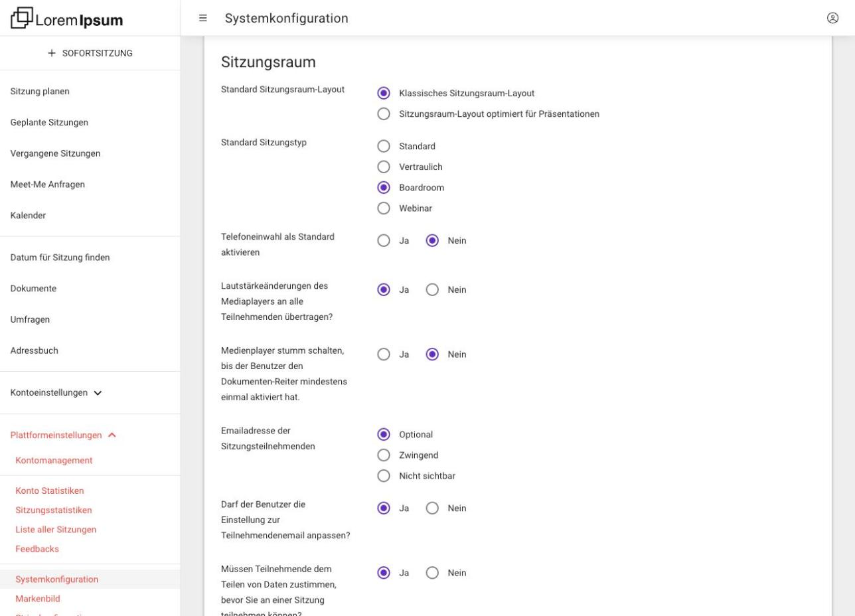The image size is (855, 616).
Task: Set Teilen von Daten zustimmen to Nein
Action: pos(432,572)
